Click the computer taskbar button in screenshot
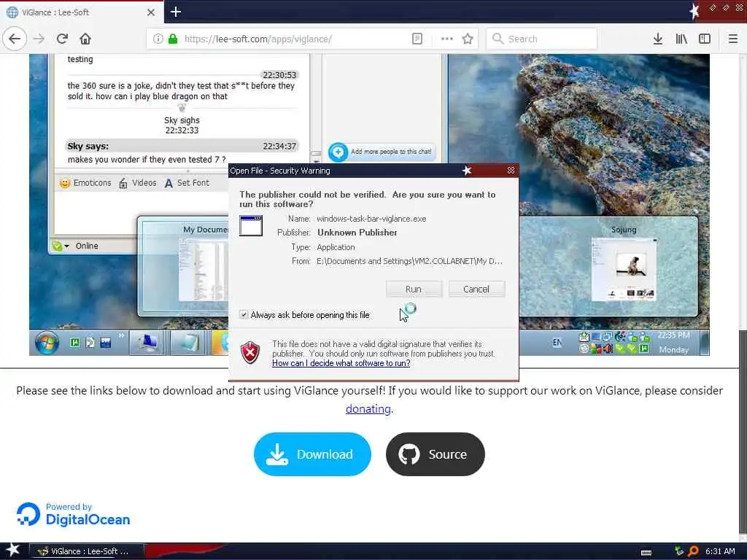The height and width of the screenshot is (560, 747). pos(147,343)
